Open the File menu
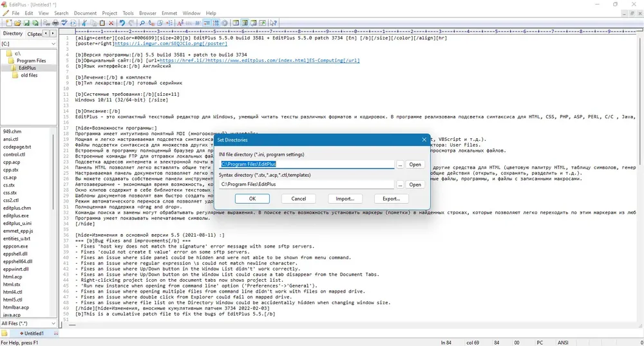Image resolution: width=644 pixels, height=346 pixels. coord(15,13)
